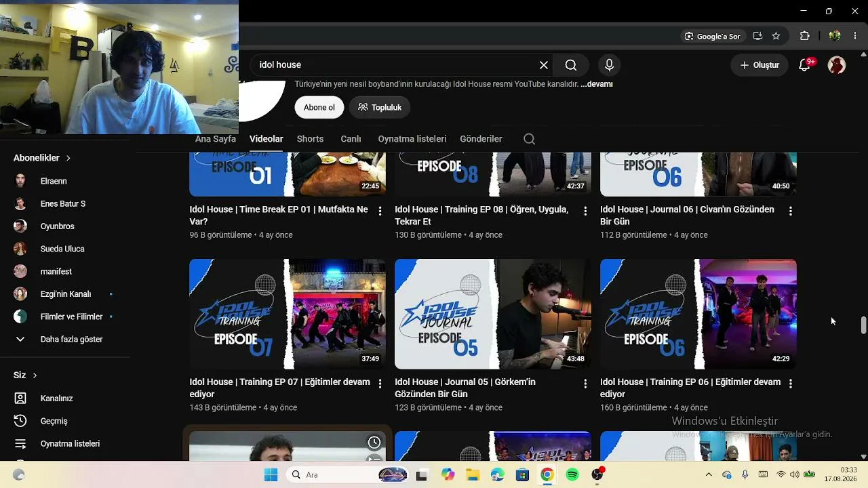868x488 pixels.
Task: Open options for Time Break EP 01 video
Action: (x=380, y=211)
